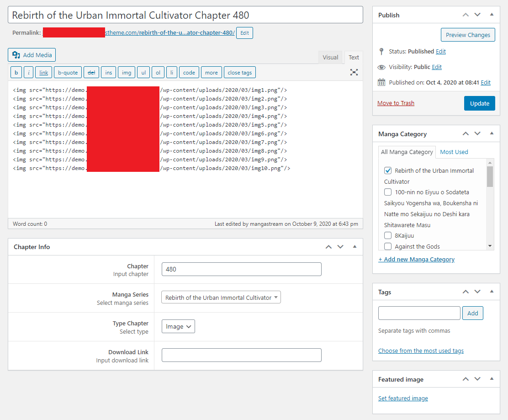Switch to the Most Used category tab

454,152
